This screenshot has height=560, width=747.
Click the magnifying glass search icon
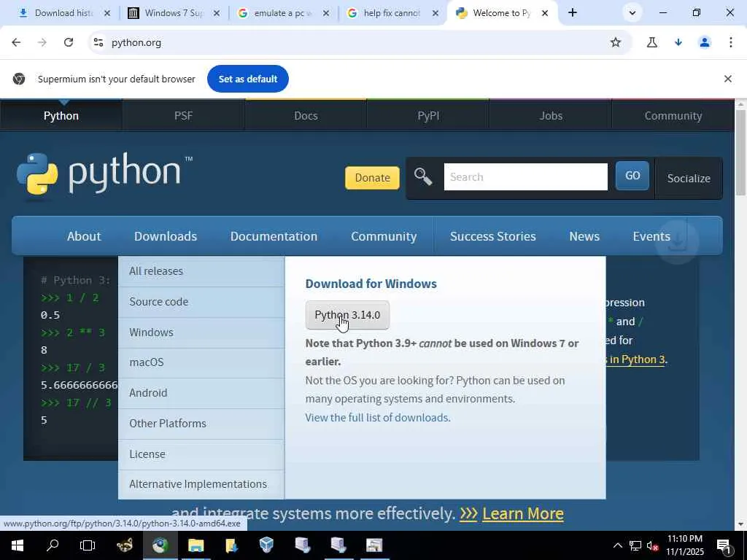(x=423, y=177)
